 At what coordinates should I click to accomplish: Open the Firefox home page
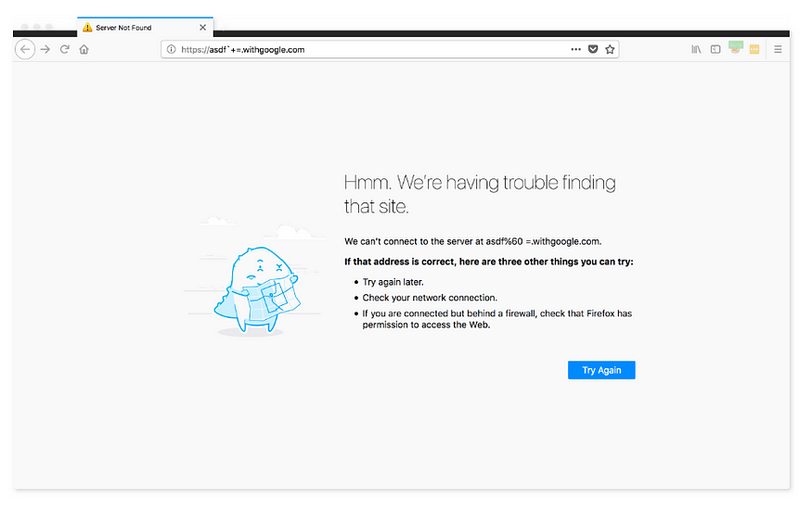tap(84, 50)
